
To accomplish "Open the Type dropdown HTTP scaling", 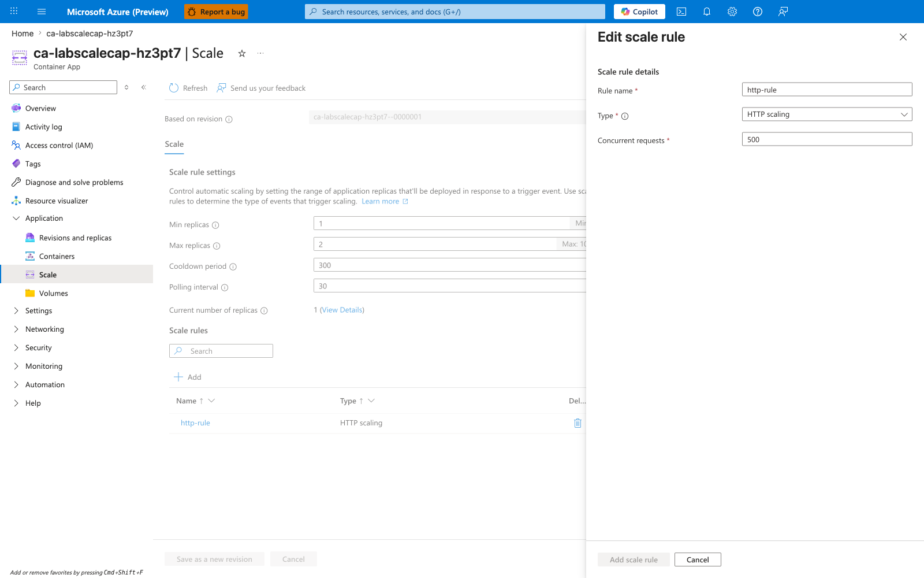I will coord(827,114).
